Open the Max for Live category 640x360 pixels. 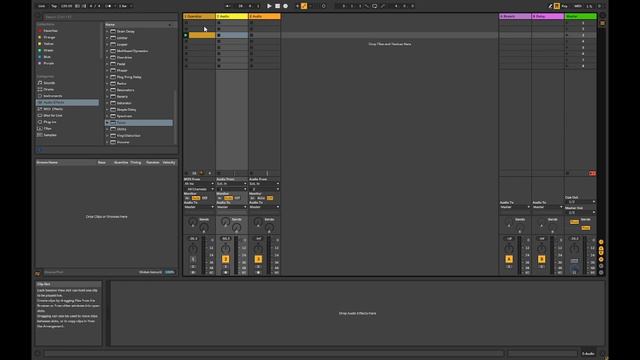(x=53, y=116)
